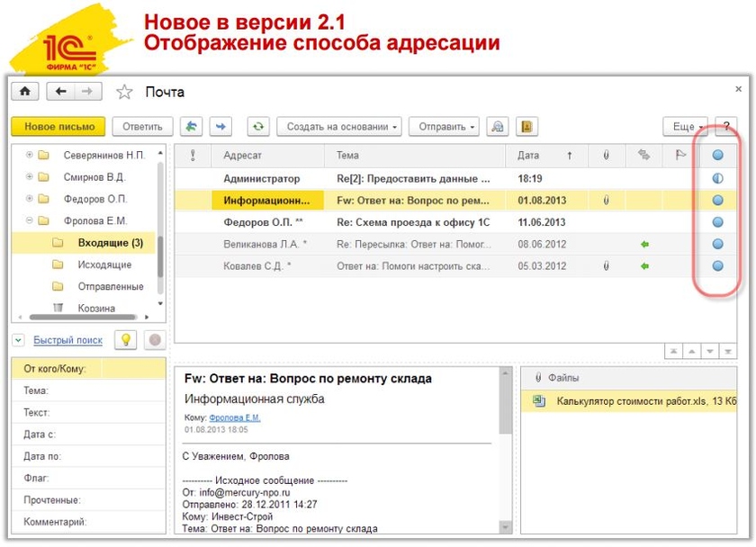Click the yellow lightbulb search icon

tap(126, 340)
